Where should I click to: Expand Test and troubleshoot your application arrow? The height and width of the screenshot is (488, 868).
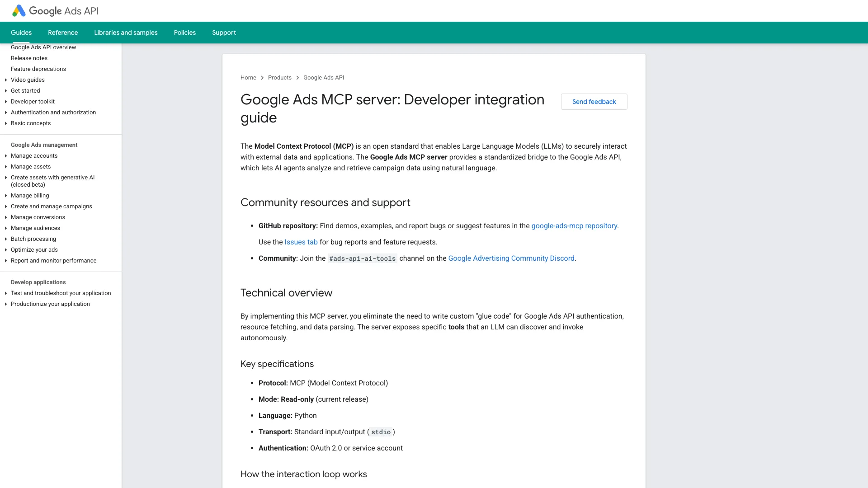(6, 293)
